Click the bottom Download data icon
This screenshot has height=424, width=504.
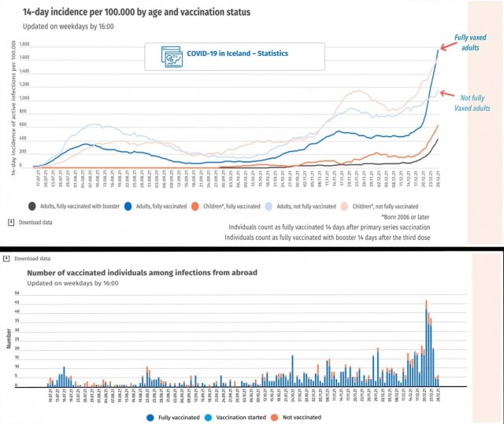6,258
